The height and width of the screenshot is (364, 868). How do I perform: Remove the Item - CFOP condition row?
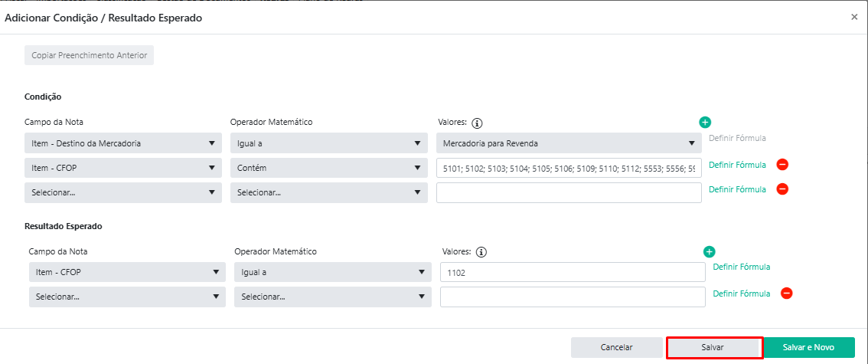782,164
